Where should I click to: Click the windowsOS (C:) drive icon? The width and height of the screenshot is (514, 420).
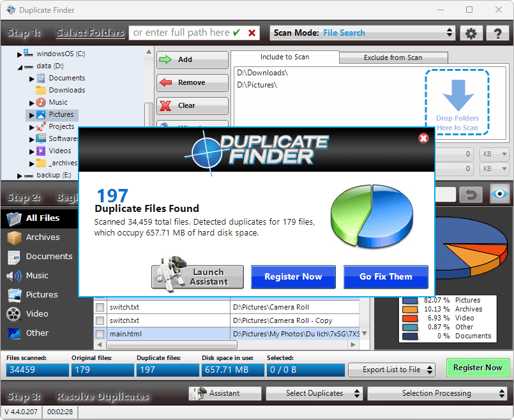click(28, 53)
